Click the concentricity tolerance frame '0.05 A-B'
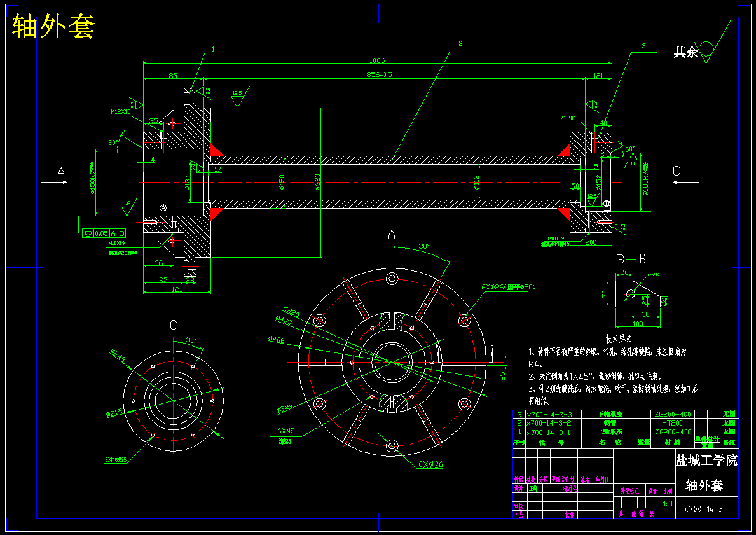Image resolution: width=756 pixels, height=535 pixels. 104,233
